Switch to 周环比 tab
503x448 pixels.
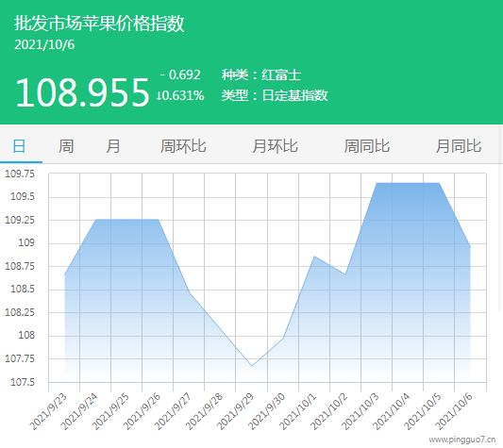(183, 146)
